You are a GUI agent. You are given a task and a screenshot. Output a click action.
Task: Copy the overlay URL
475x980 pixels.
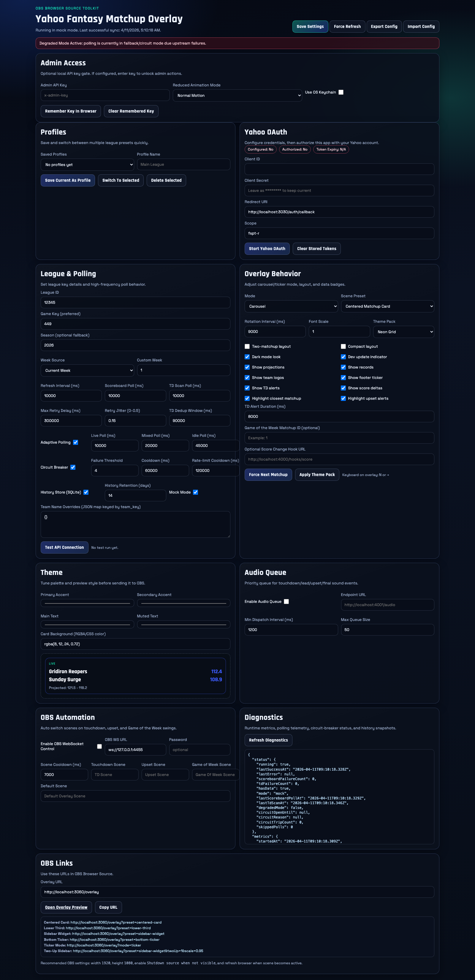point(108,907)
